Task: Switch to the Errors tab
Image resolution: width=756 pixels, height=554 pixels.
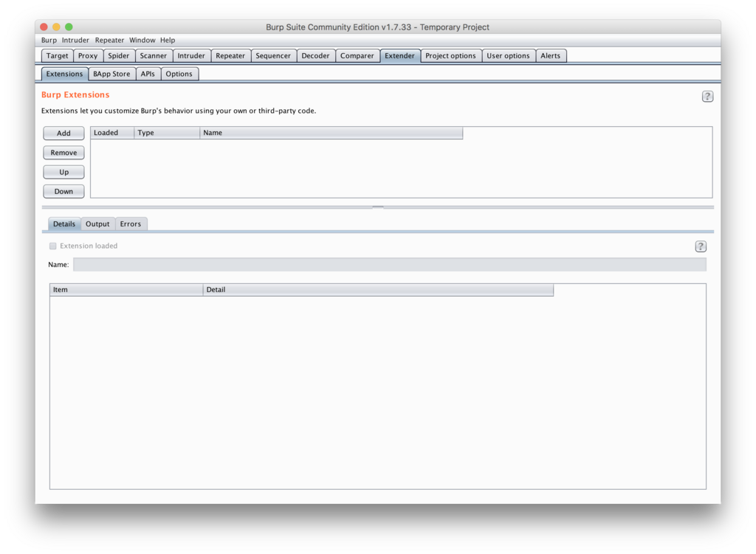Action: pos(130,224)
